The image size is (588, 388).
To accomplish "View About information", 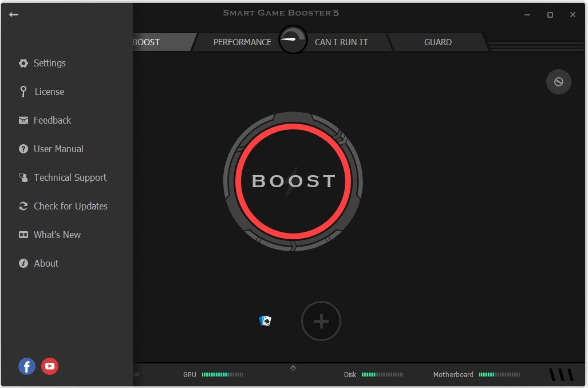I will [23, 263].
